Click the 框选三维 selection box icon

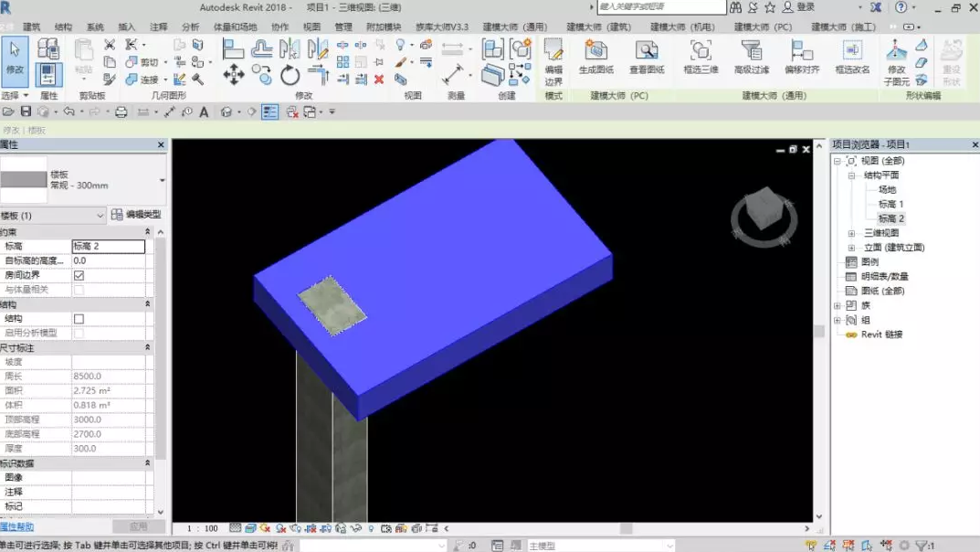[701, 57]
